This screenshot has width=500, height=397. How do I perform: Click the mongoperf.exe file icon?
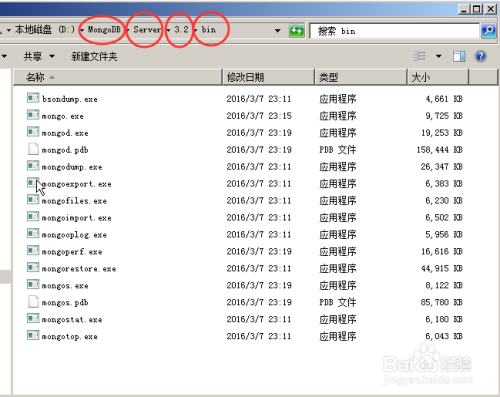pyautogui.click(x=33, y=251)
